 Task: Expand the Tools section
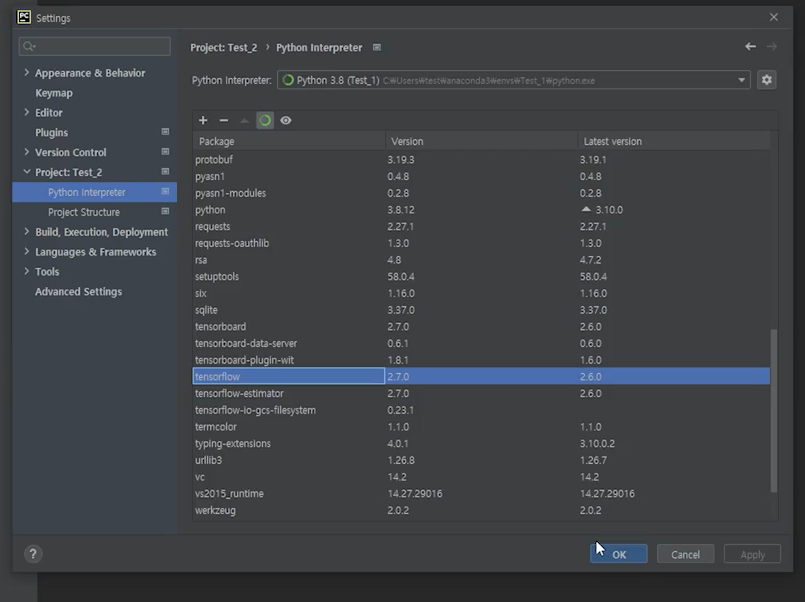[x=27, y=271]
